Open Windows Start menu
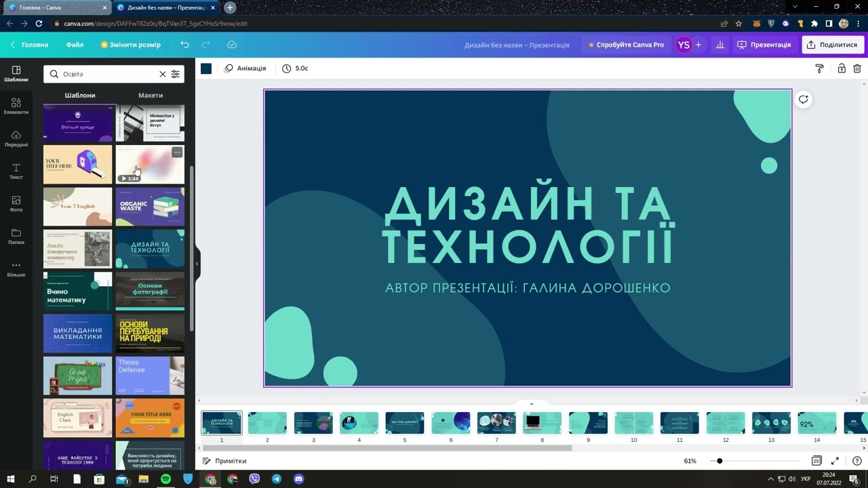868x488 pixels. [11, 479]
